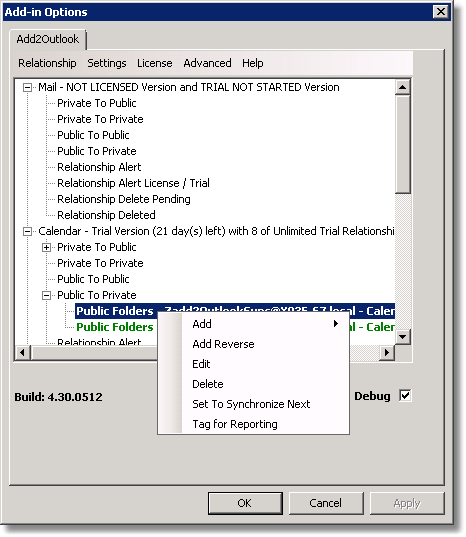Open the Settings menu

pos(106,63)
